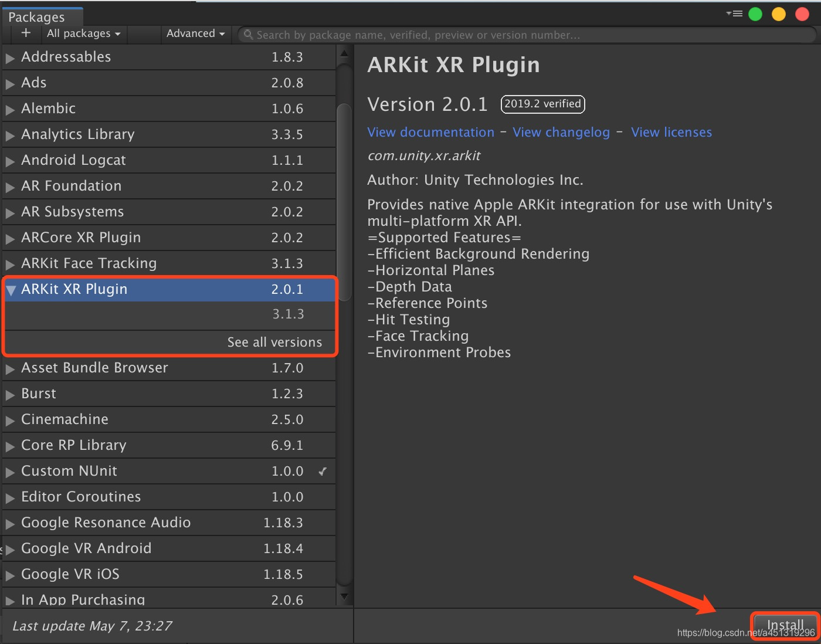Select the Addressables package row

coord(170,57)
